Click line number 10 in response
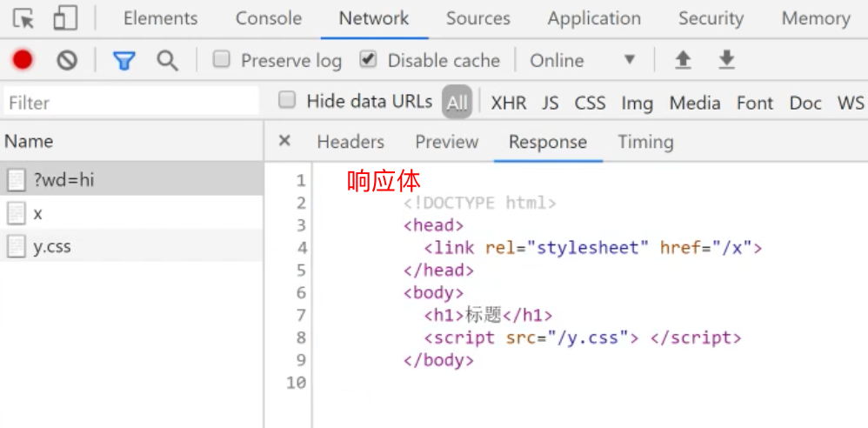Image resolution: width=868 pixels, height=428 pixels. tap(297, 383)
